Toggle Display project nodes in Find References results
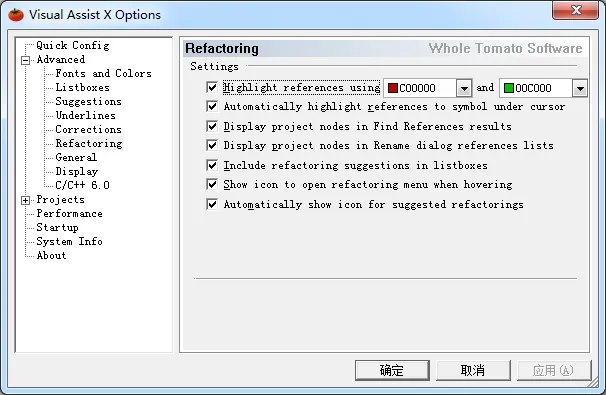This screenshot has width=606, height=395. (212, 126)
